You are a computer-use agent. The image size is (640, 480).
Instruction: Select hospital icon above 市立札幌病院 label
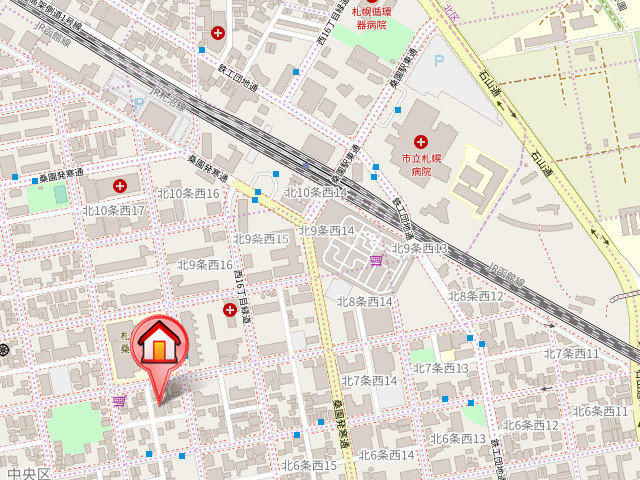[420, 142]
